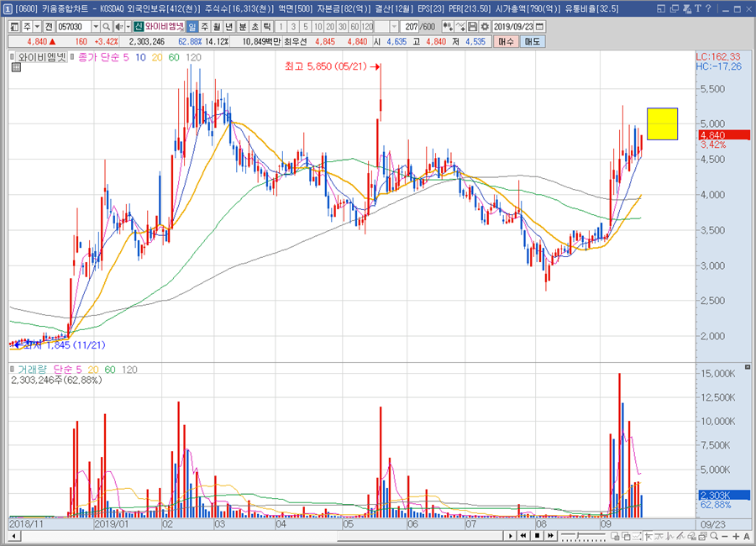Click the minus zoom-out icon in bottom toolbar

coord(725,536)
